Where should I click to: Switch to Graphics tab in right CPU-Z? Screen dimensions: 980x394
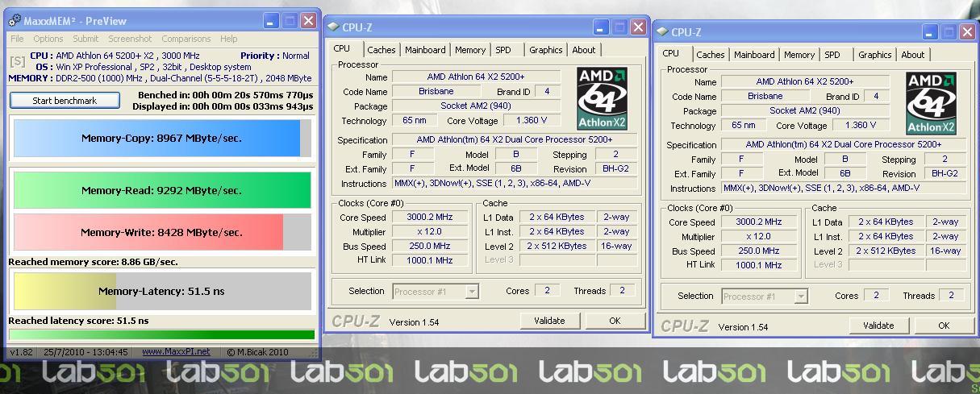875,55
